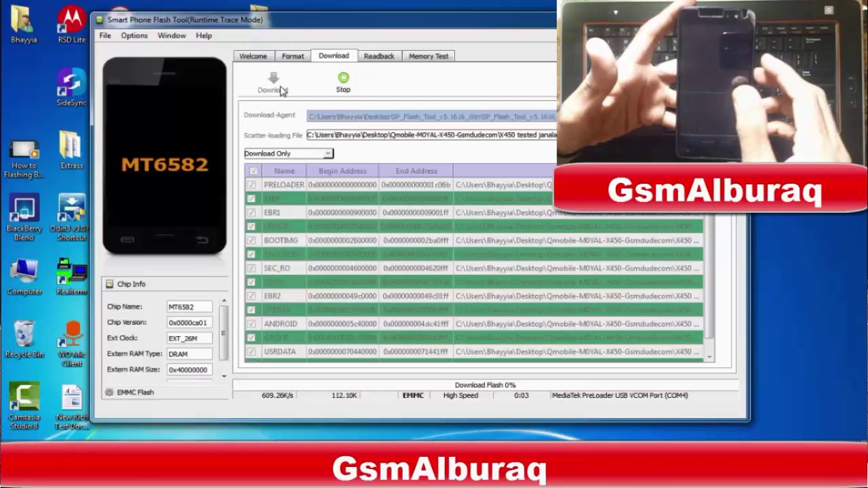Click the BOOTIMG location path cell

tap(578, 241)
